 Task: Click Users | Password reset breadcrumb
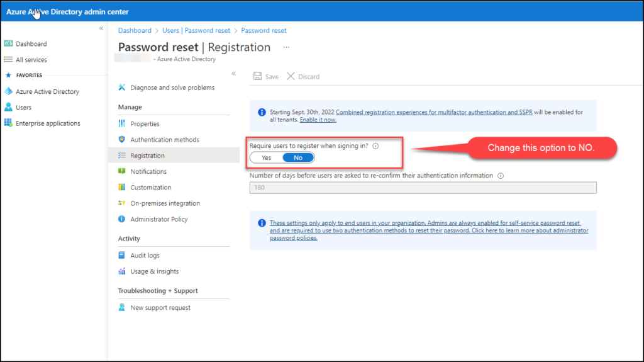(196, 30)
